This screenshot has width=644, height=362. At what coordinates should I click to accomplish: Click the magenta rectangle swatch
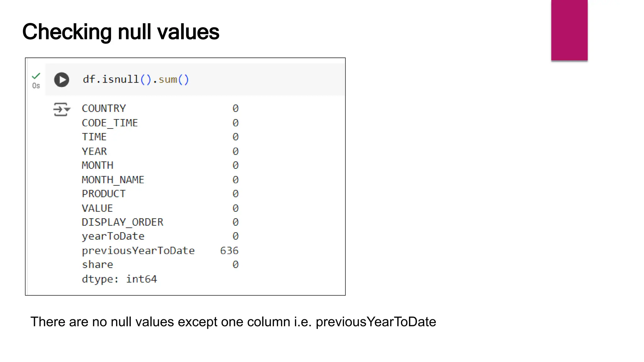click(569, 30)
